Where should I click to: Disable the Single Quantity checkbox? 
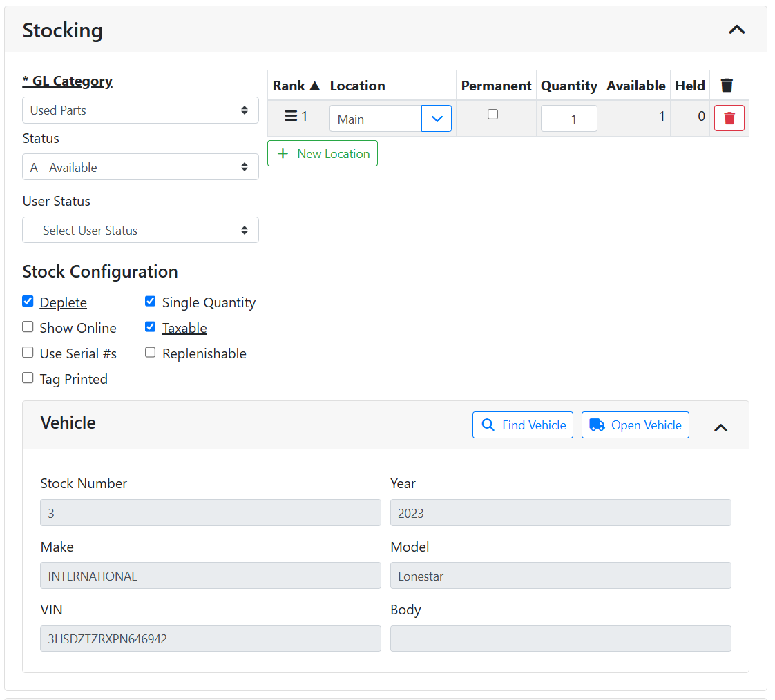point(150,302)
